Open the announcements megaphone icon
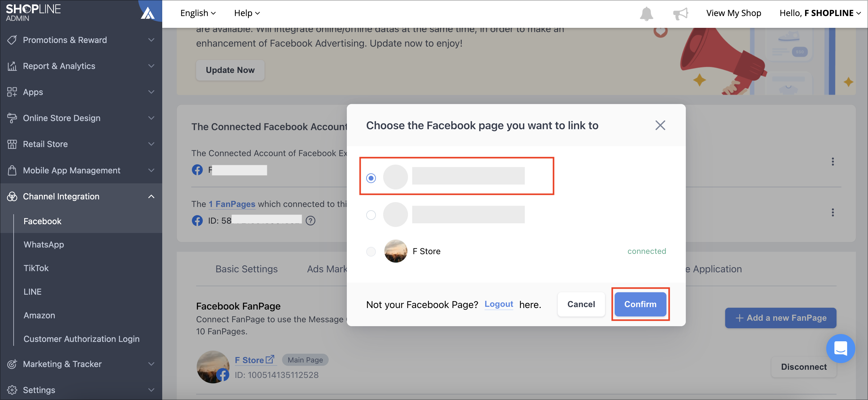 (x=680, y=14)
